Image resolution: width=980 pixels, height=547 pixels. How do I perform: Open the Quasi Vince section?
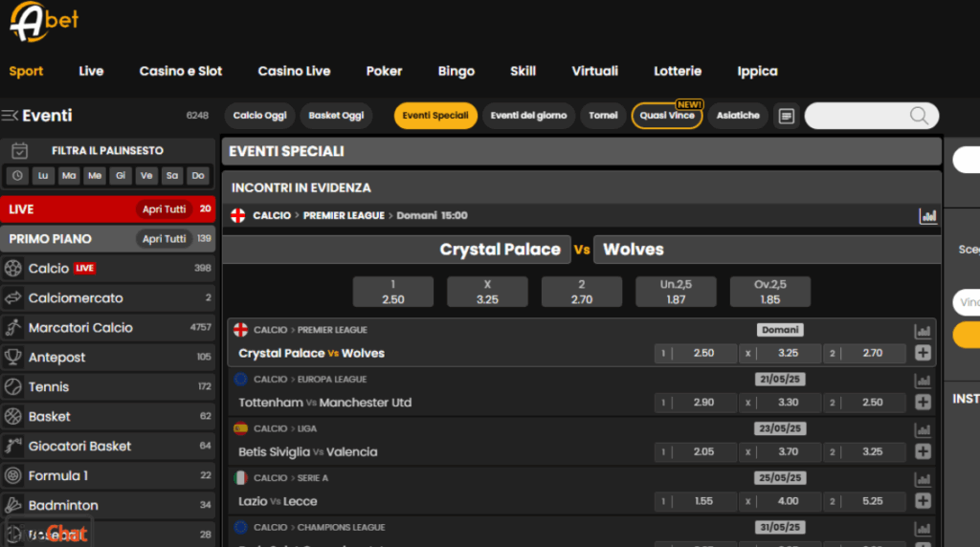point(667,116)
